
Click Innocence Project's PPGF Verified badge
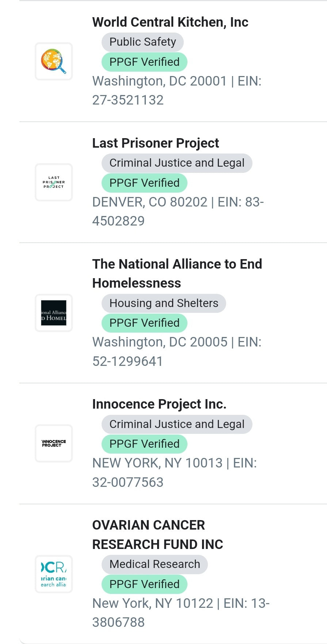pos(144,444)
